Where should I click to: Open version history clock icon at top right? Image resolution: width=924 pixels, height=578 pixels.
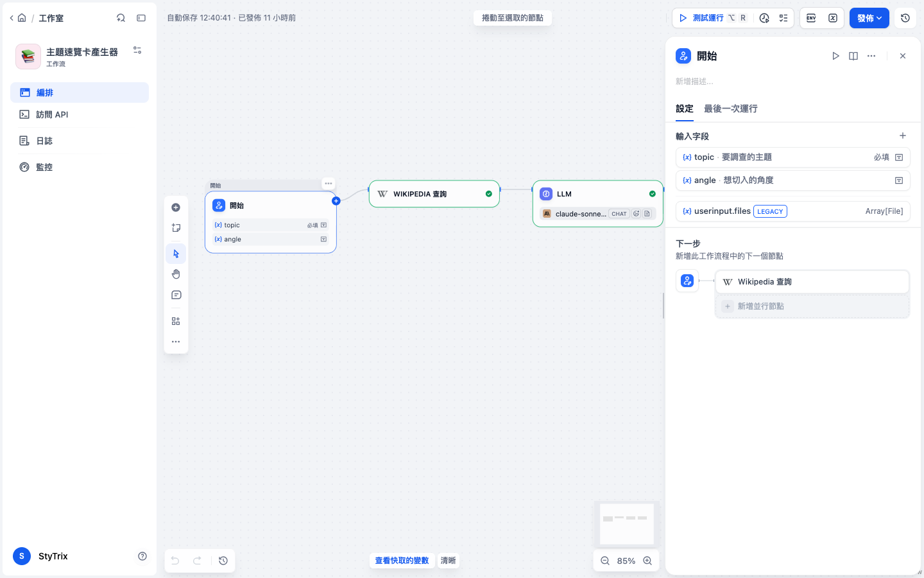coord(905,18)
